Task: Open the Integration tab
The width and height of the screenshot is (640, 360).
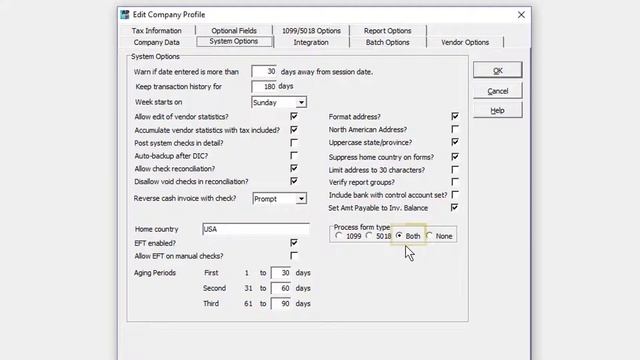Action: 311,42
